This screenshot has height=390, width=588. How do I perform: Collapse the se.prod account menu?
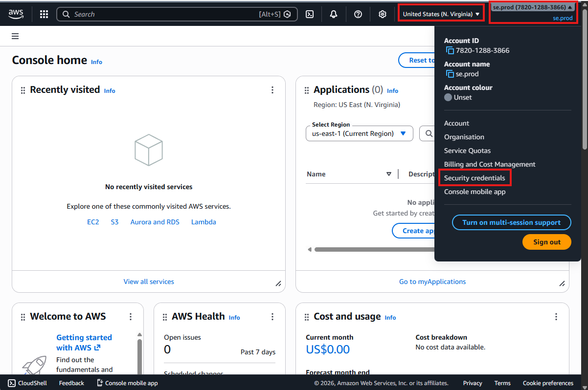click(x=532, y=7)
